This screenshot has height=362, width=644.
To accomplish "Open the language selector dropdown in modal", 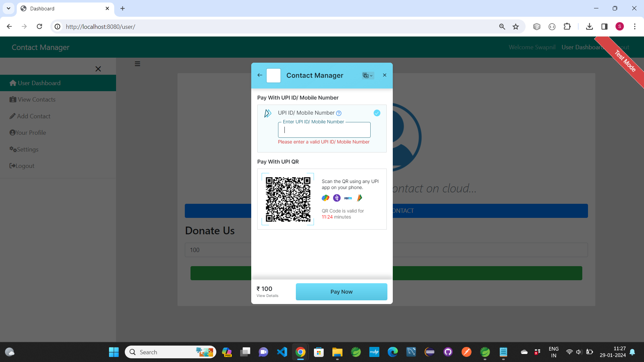I will 368,75.
